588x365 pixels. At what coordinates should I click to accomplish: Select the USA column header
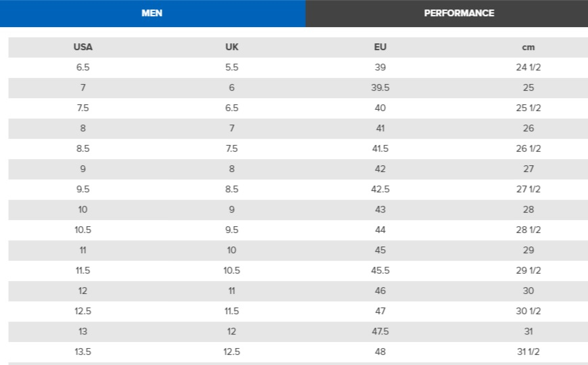(x=83, y=47)
